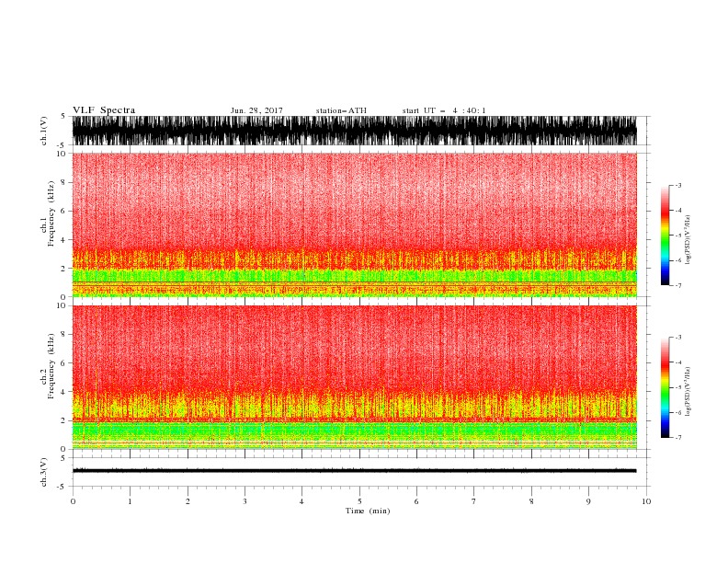Click the '-3' value on ch.2 colorbar

click(x=677, y=338)
